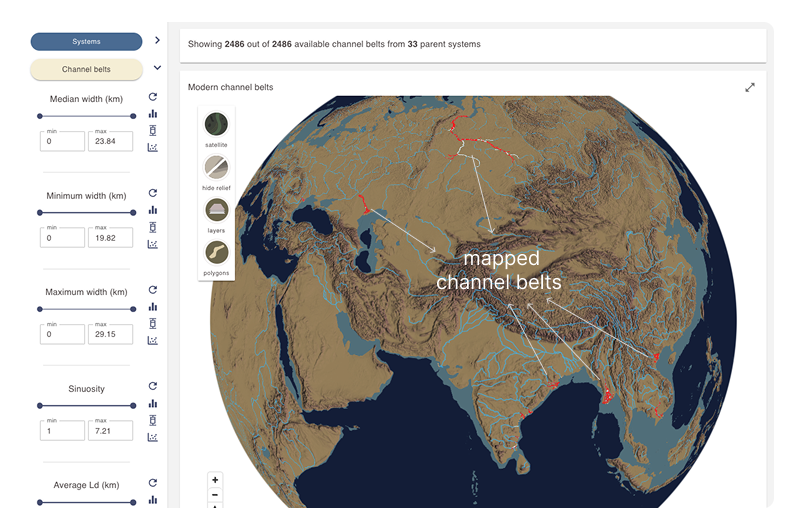Toggle polygons display on the map
800x530 pixels.
[216, 253]
